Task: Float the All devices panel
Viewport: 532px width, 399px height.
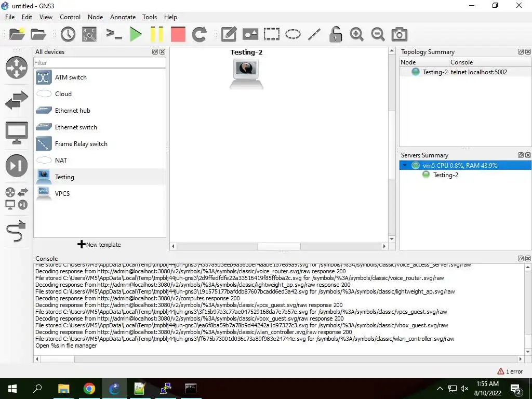Action: 155,52
